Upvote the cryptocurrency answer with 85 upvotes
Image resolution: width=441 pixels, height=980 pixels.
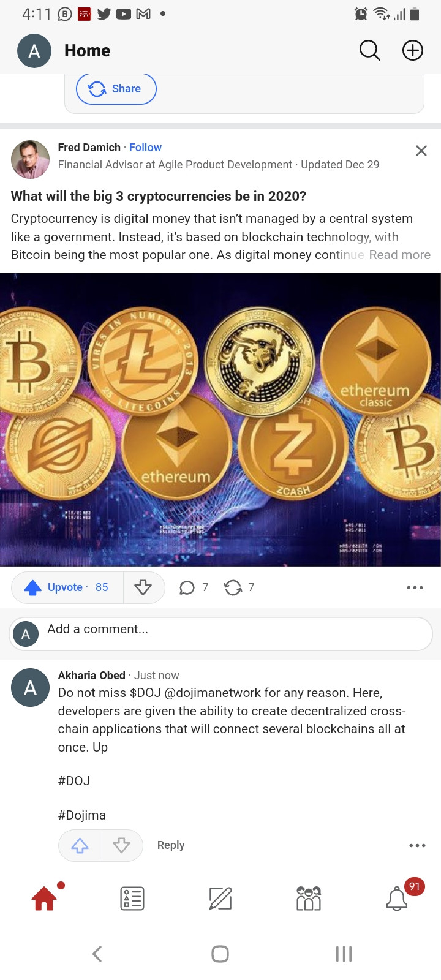[x=67, y=588]
